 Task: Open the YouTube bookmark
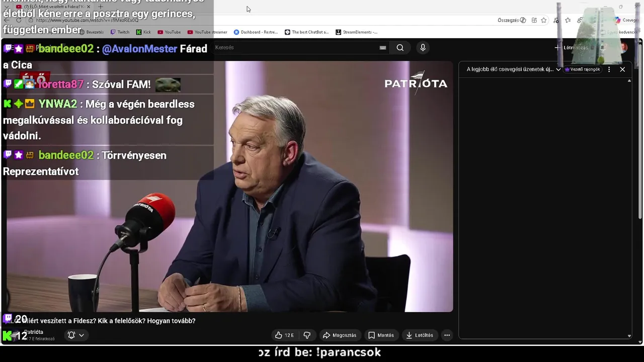click(x=169, y=32)
